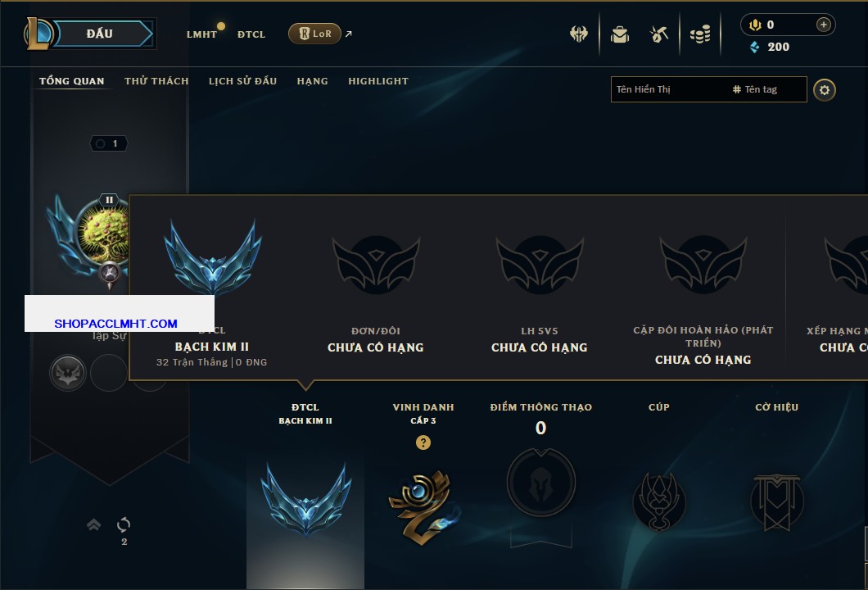
Task: Select the HẠNG tab
Action: (x=312, y=81)
